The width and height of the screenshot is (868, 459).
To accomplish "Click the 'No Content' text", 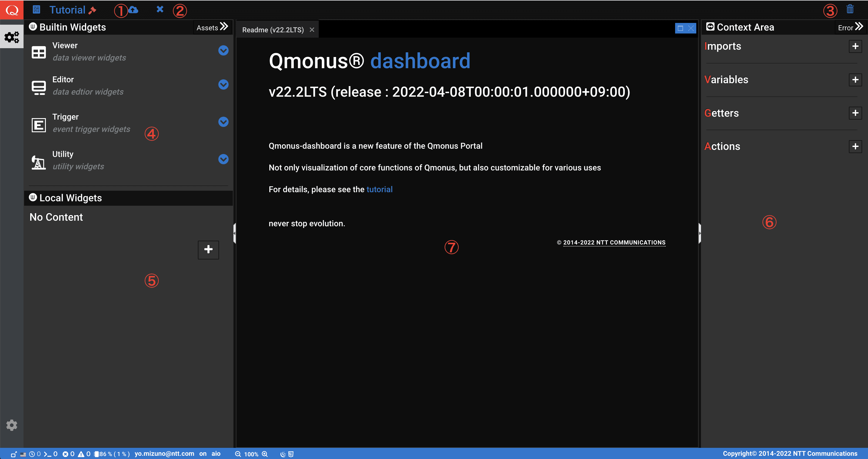I will (x=56, y=217).
